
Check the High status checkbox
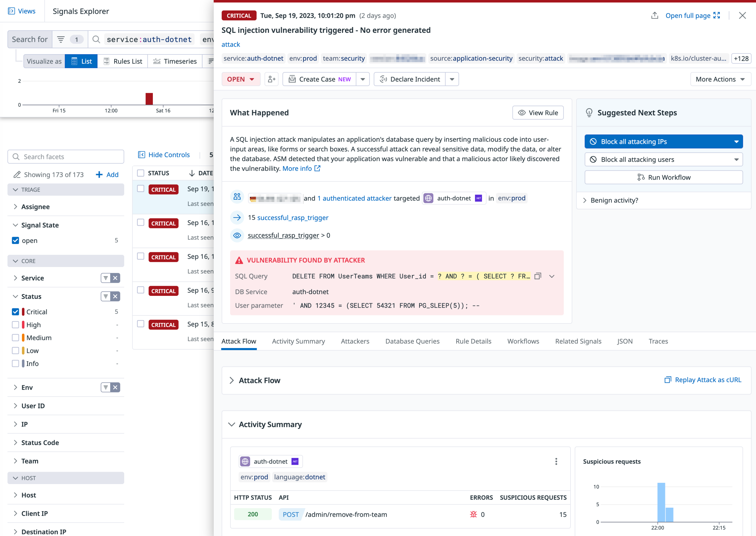(x=16, y=325)
